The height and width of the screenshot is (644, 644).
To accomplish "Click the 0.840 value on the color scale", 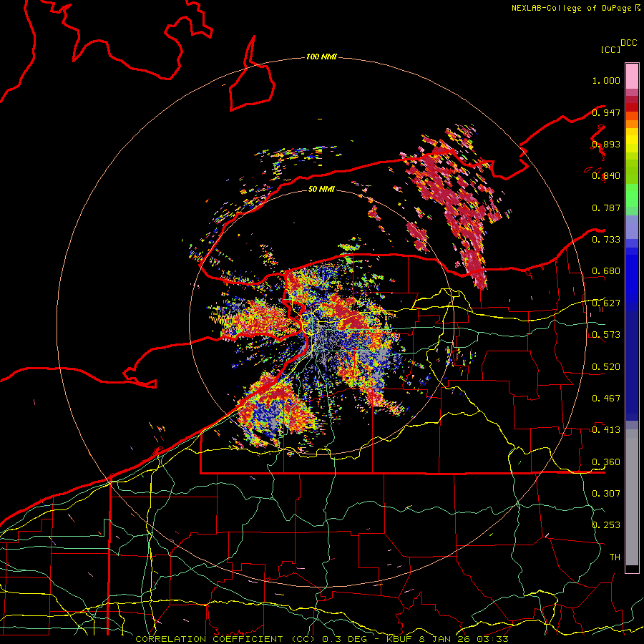I will [x=606, y=176].
